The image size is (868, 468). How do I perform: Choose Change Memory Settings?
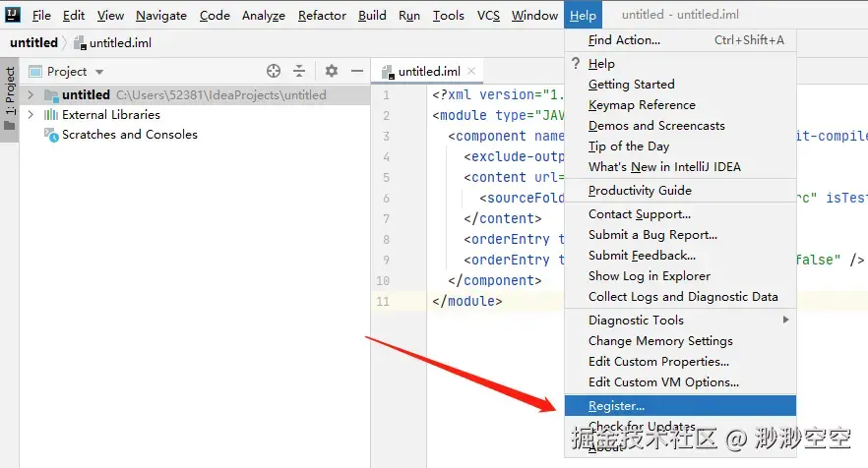coord(680,341)
